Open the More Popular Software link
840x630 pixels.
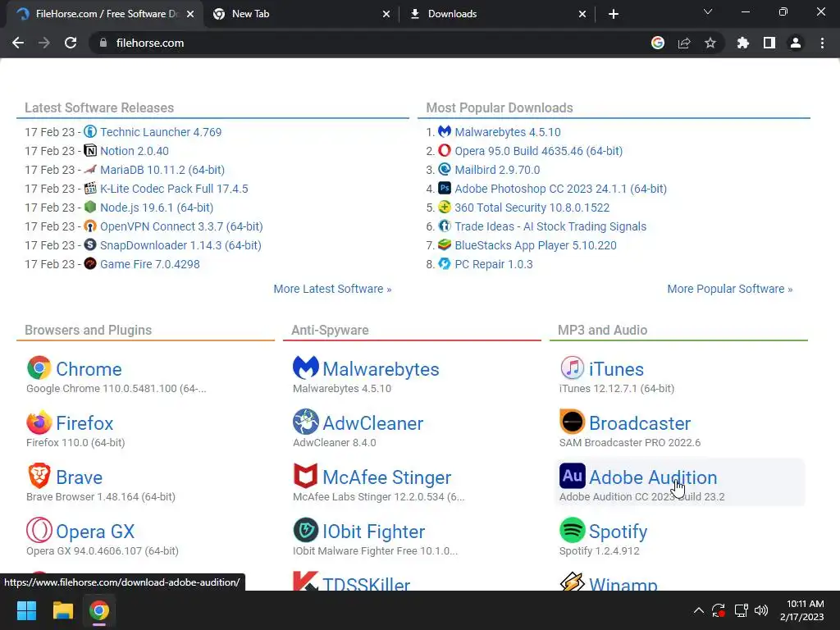pos(729,289)
